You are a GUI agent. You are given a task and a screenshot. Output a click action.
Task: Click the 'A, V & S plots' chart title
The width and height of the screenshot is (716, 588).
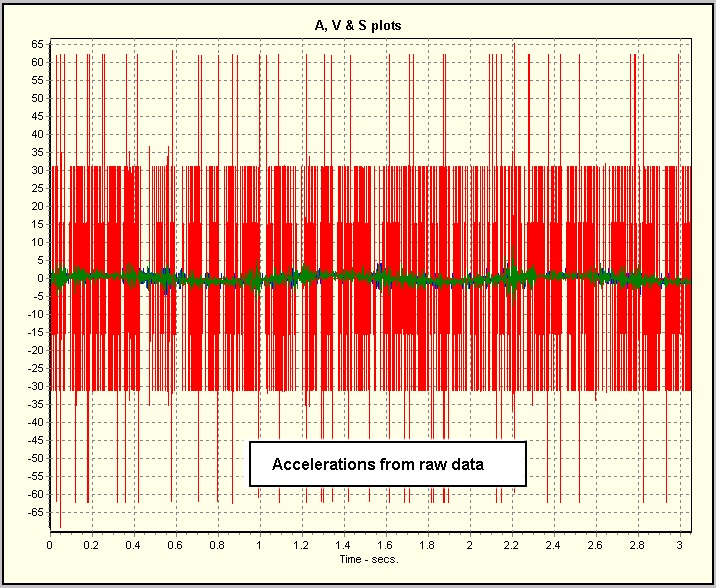click(358, 26)
